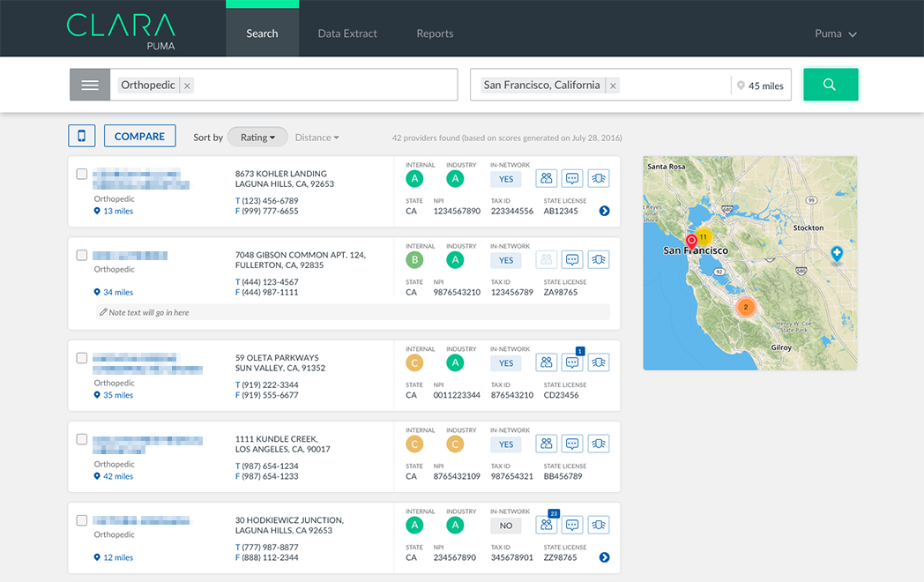Open bug icon for Hodkiewicz Junction provider

(598, 525)
